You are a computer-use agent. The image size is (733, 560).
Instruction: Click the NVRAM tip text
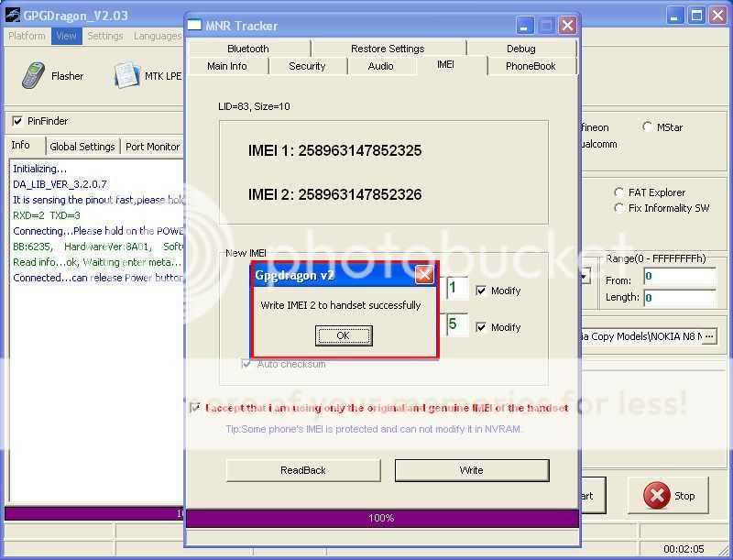point(374,429)
